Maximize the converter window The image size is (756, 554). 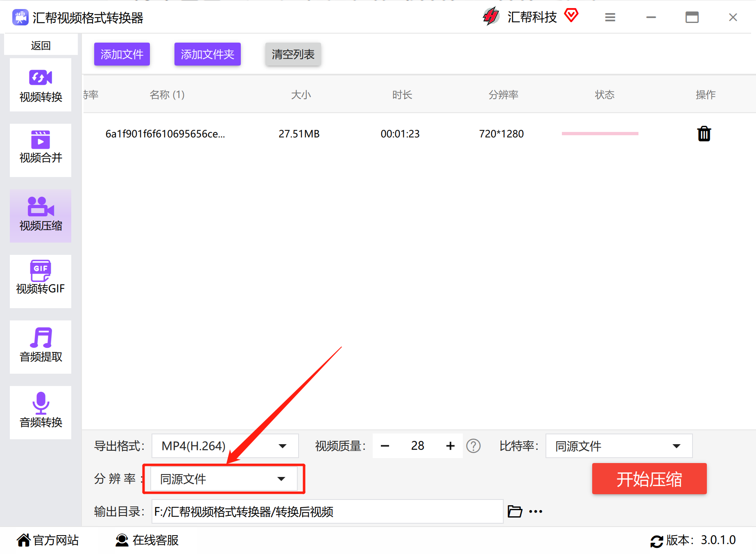pyautogui.click(x=692, y=17)
